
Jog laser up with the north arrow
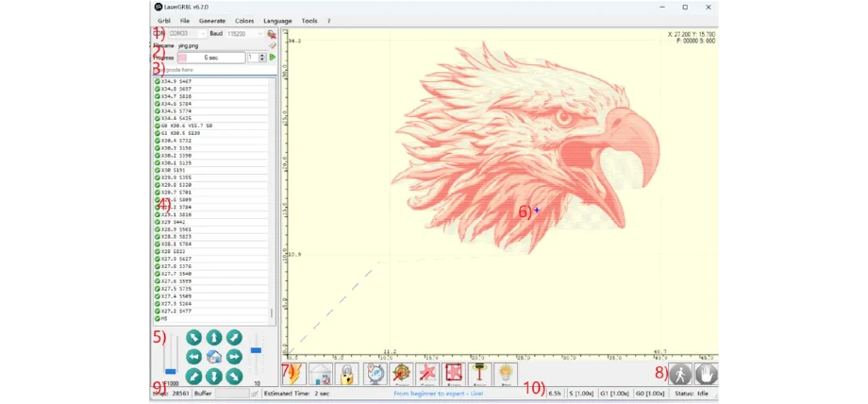(213, 337)
